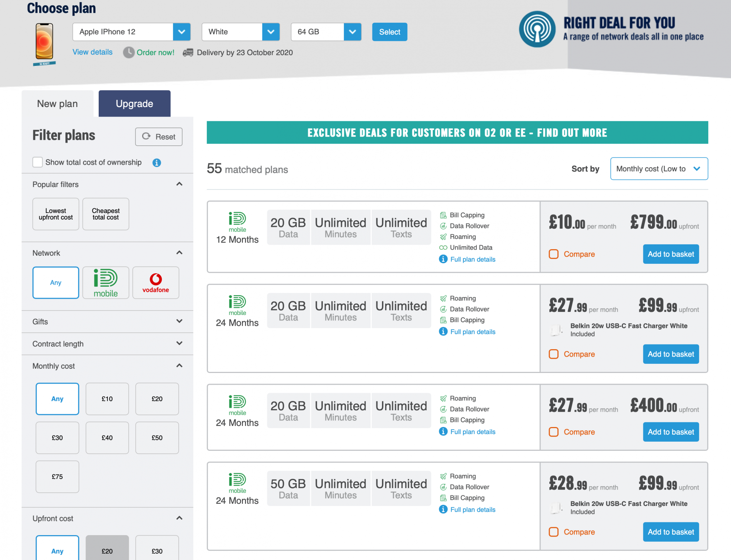Add the £27.99 plan with £99.99 upfront to basket

click(x=671, y=354)
